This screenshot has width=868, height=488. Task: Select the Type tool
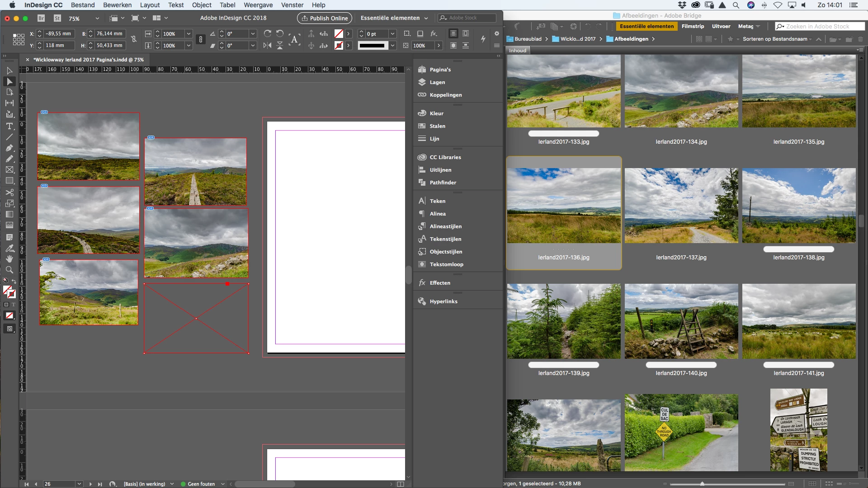9,126
